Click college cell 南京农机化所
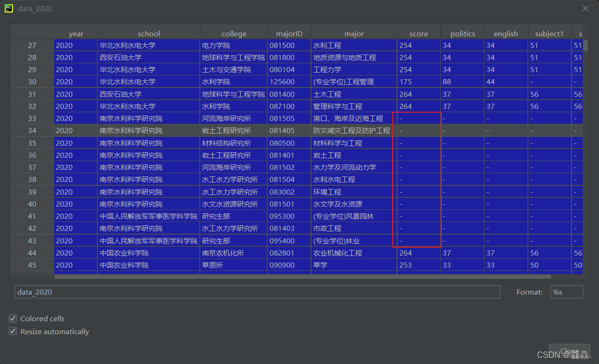This screenshot has height=364, width=599. 234,253
